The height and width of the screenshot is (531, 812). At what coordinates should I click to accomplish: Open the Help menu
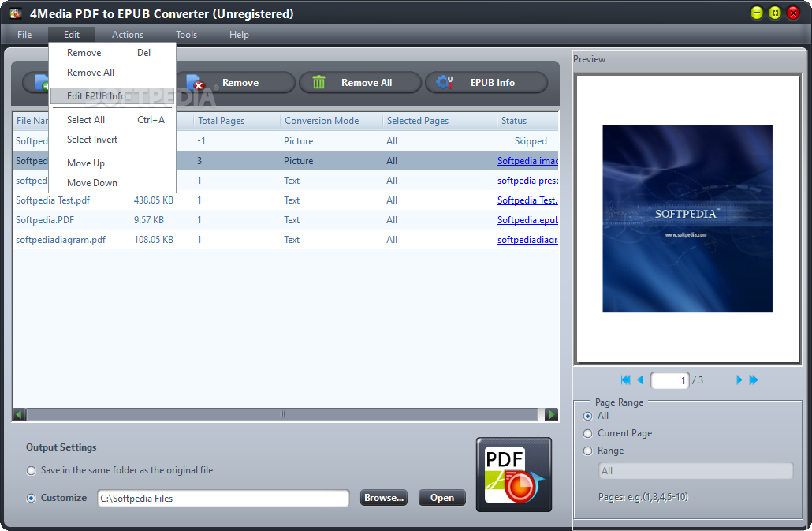pos(239,35)
